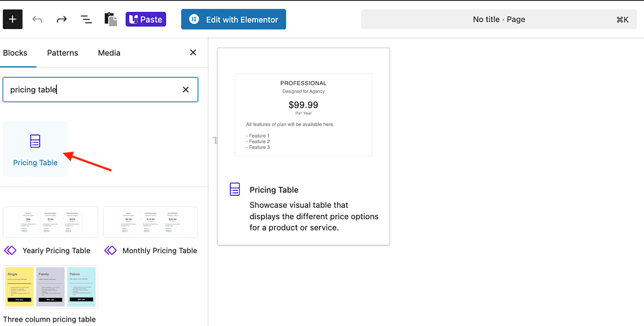Select the Pricing Table block icon

click(35, 141)
